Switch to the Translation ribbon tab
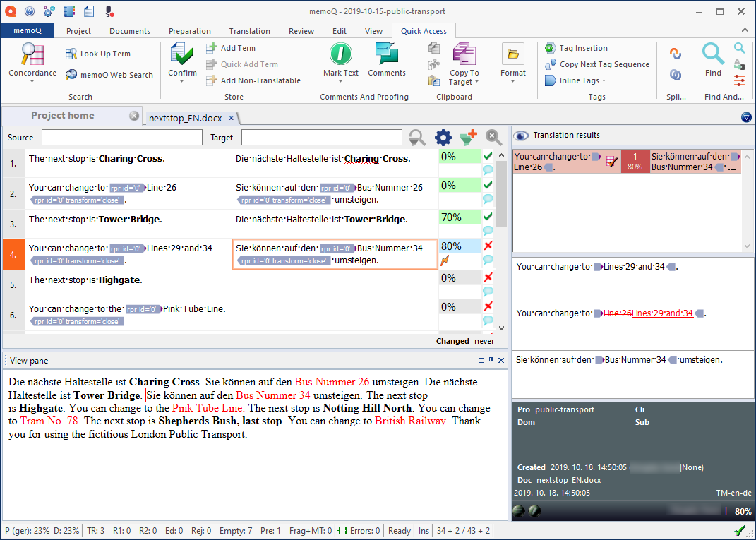 pyautogui.click(x=249, y=31)
